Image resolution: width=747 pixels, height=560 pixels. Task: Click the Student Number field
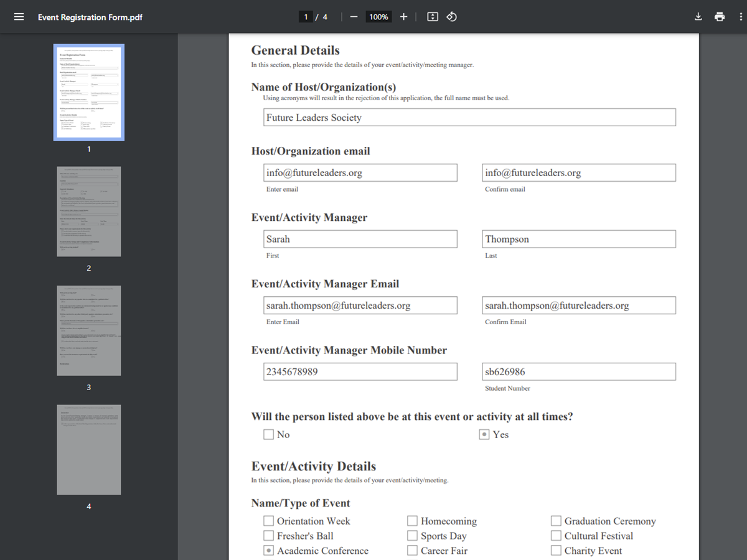click(578, 371)
